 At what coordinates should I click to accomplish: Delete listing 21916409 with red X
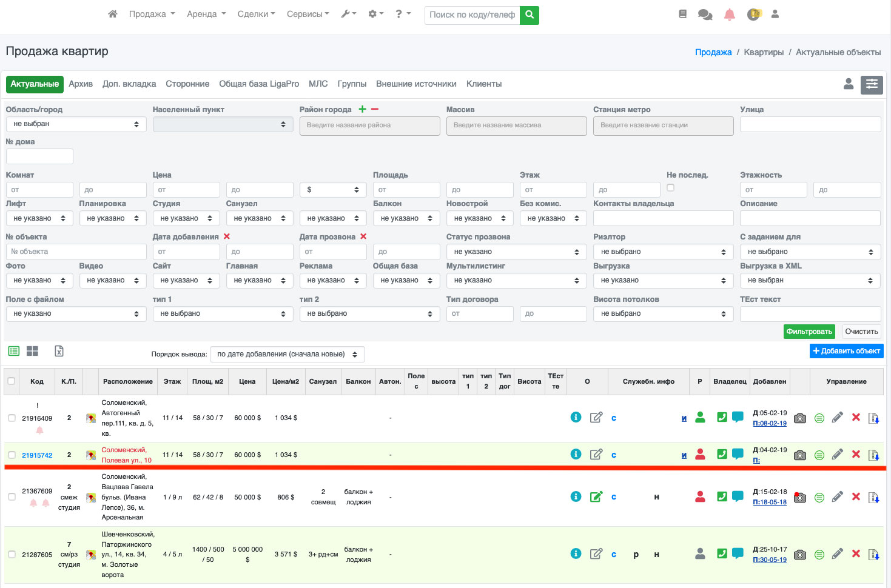click(856, 418)
